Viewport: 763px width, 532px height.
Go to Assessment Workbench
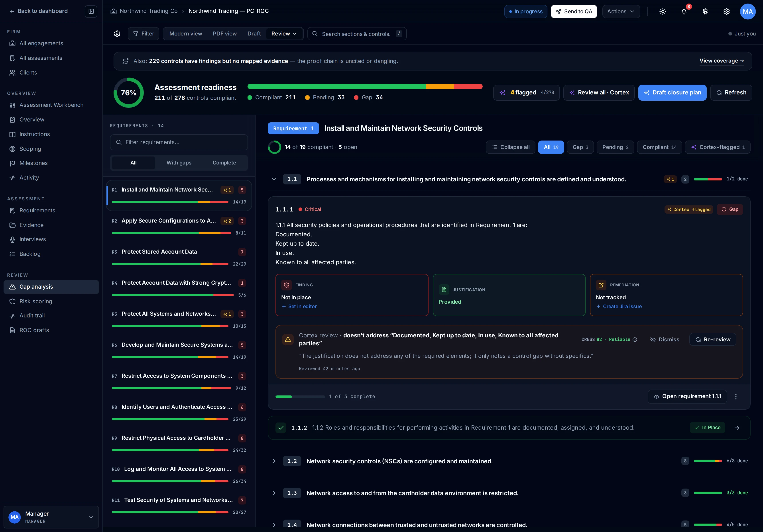(x=51, y=105)
